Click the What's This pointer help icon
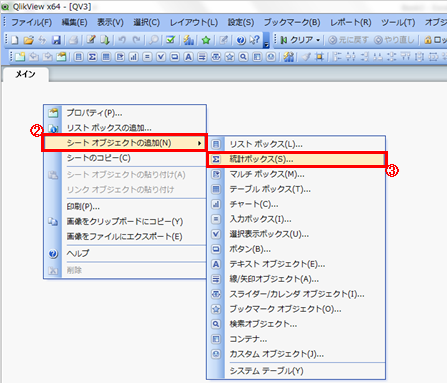The height and width of the screenshot is (383, 447). 254,40
